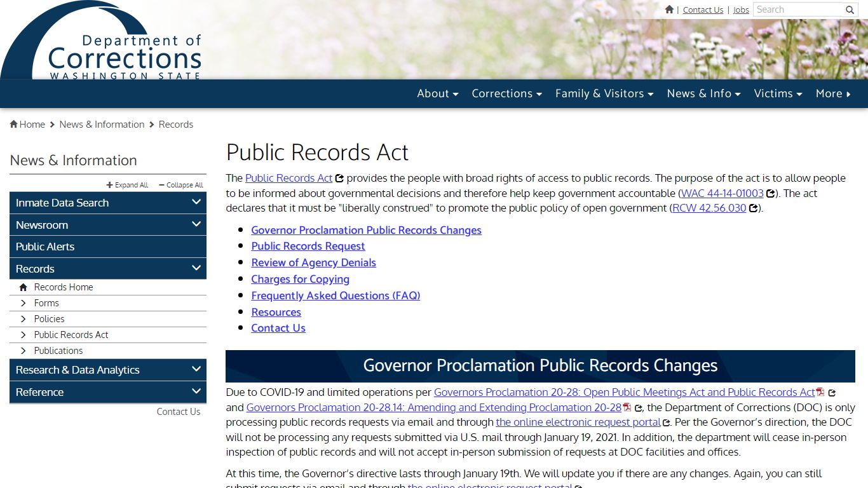Screen dimensions: 868x488
Task: Go to Records breadcrumb
Action: [x=176, y=125]
